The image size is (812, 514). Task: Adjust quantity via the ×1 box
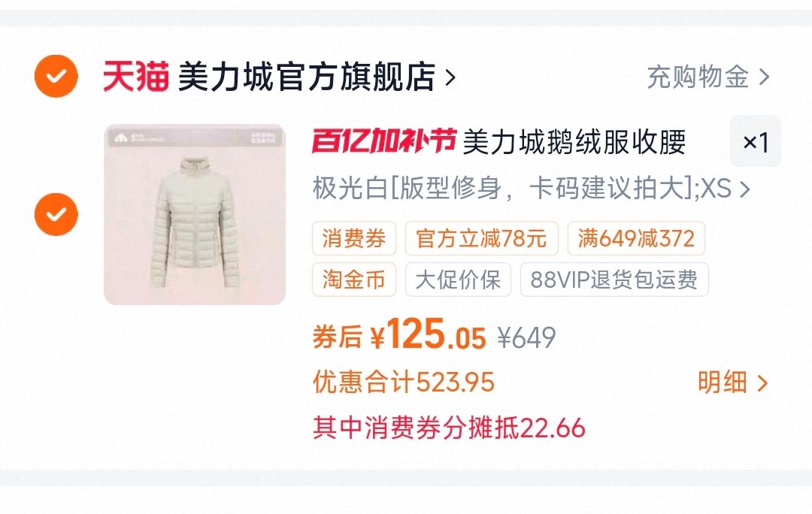(x=755, y=141)
